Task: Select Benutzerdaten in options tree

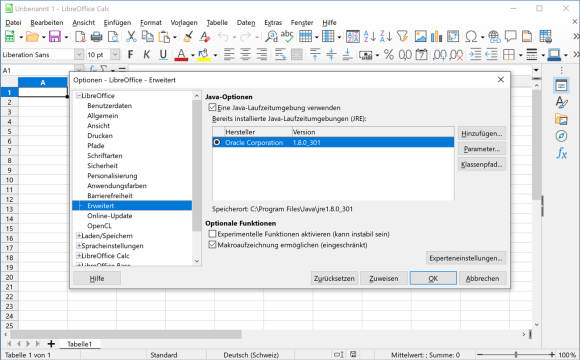Action: pyautogui.click(x=109, y=105)
